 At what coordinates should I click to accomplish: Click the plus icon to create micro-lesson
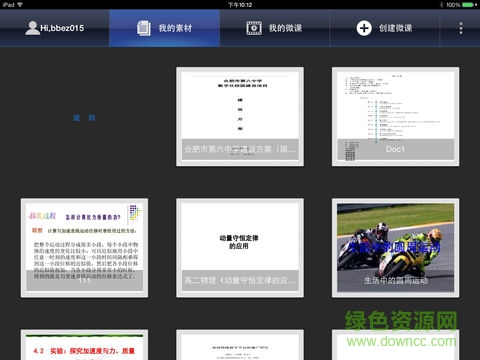(x=364, y=28)
